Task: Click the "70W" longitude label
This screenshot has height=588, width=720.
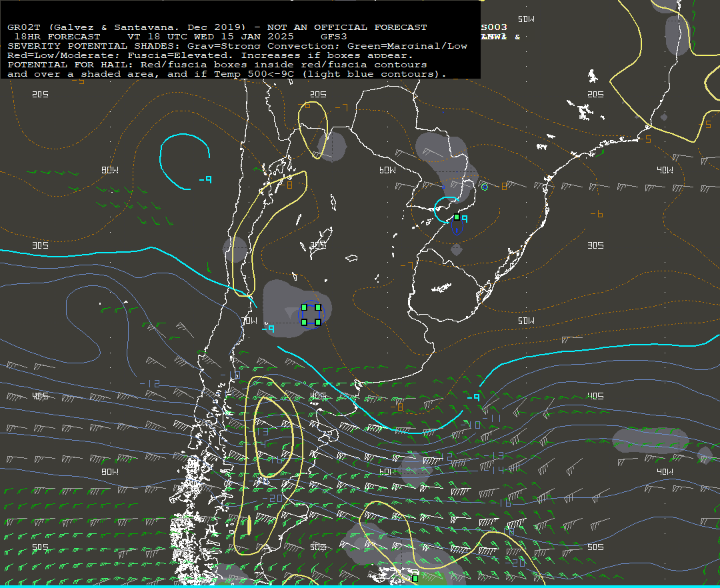Action: pyautogui.click(x=250, y=321)
